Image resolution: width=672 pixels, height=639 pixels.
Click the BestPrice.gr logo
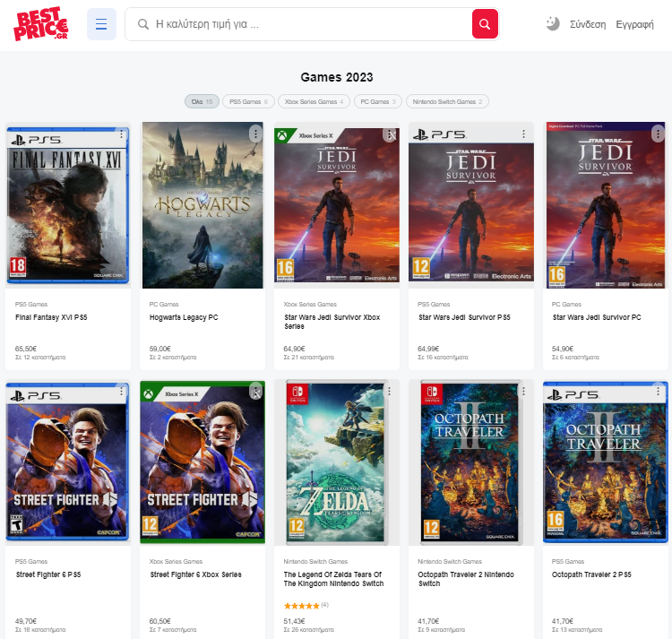[40, 24]
